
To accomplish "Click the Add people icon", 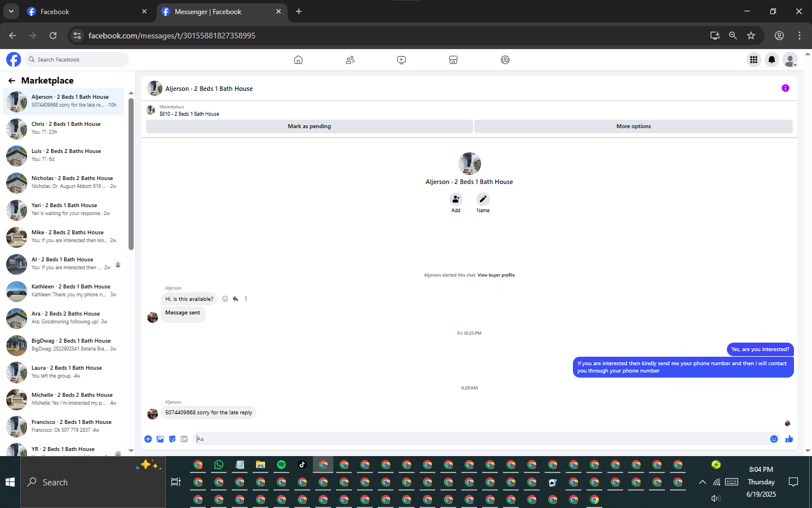I will point(456,199).
